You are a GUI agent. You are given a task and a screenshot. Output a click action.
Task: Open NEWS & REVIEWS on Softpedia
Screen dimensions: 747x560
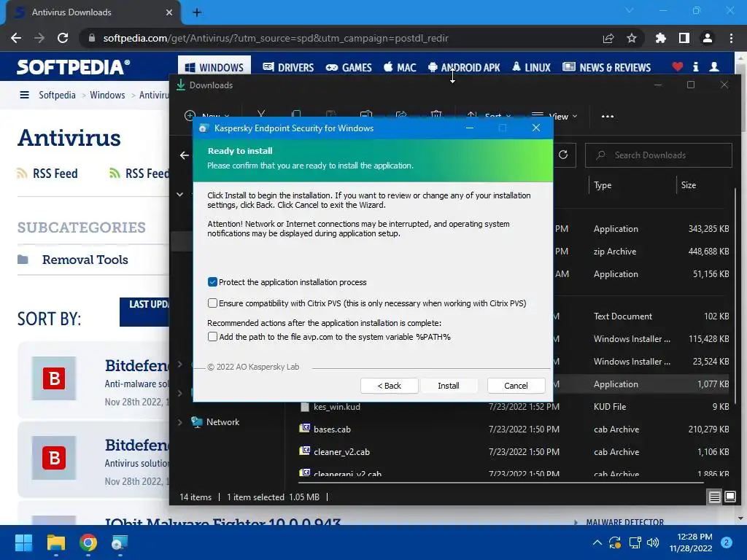pyautogui.click(x=606, y=68)
